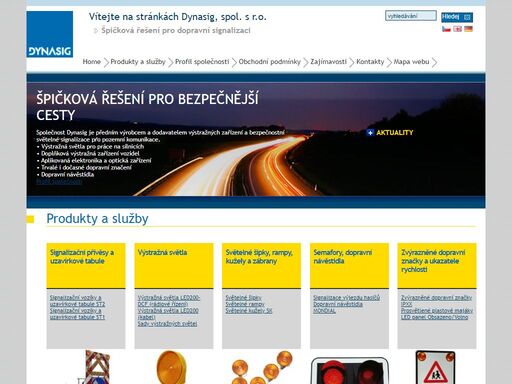Viewport: 512px width, 384px height.
Task: Open link Signalizační vozíky a uzavírkové tabule ST1
Action: 77,314
